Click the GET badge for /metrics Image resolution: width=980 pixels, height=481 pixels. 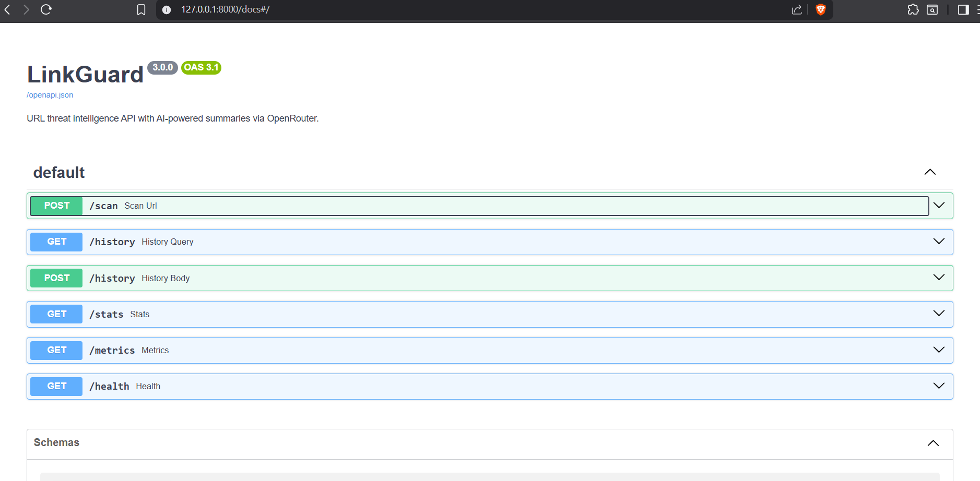[56, 350]
